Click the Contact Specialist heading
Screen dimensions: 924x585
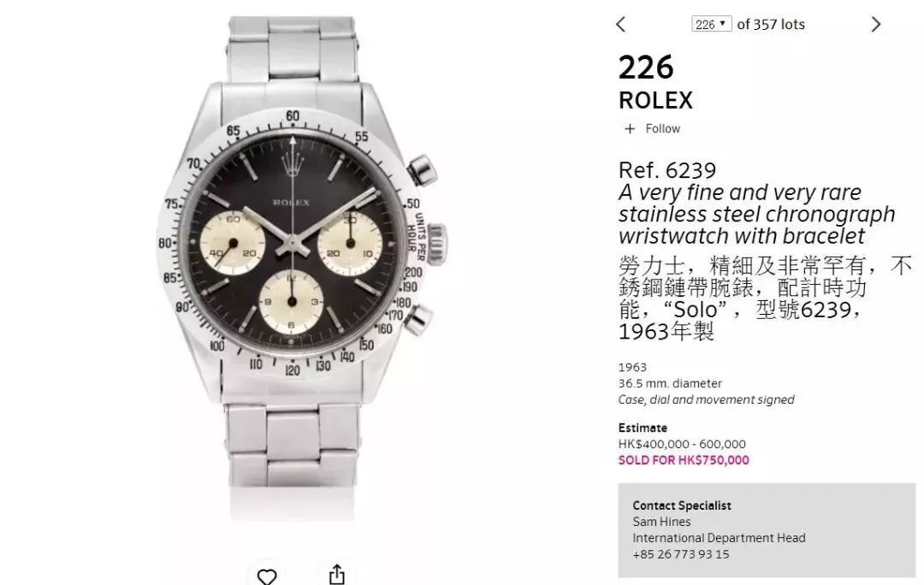pos(682,505)
